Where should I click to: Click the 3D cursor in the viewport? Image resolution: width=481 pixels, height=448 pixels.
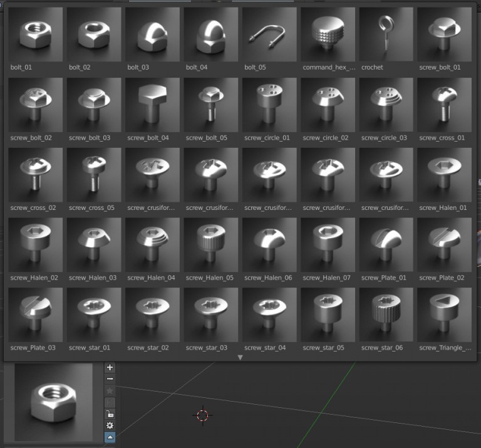click(202, 415)
